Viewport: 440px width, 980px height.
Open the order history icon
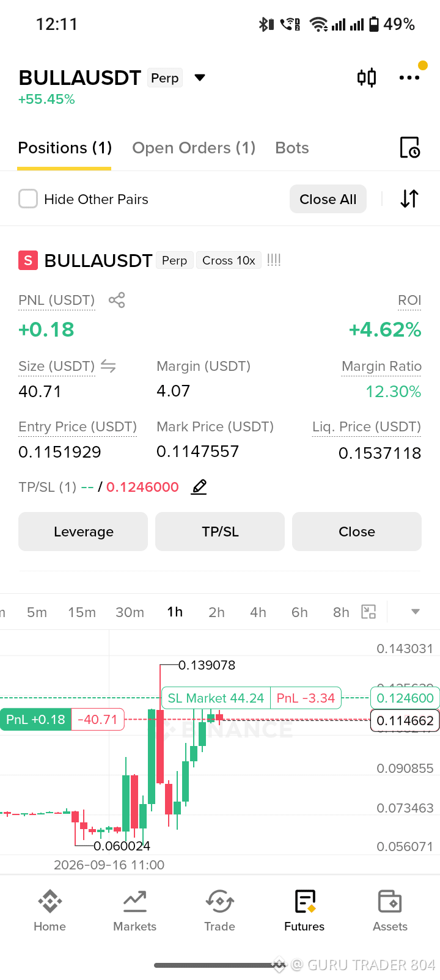click(x=409, y=147)
